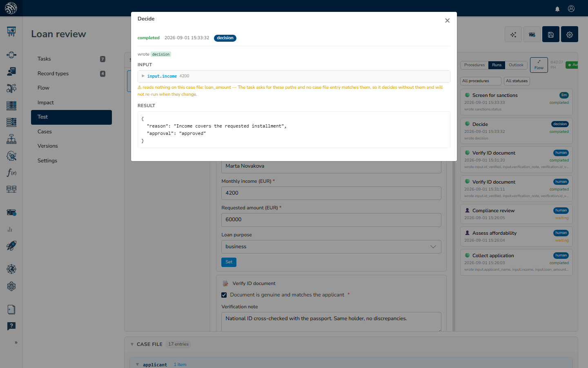Toggle Document is genuine checkbox
588x368 pixels.
224,295
